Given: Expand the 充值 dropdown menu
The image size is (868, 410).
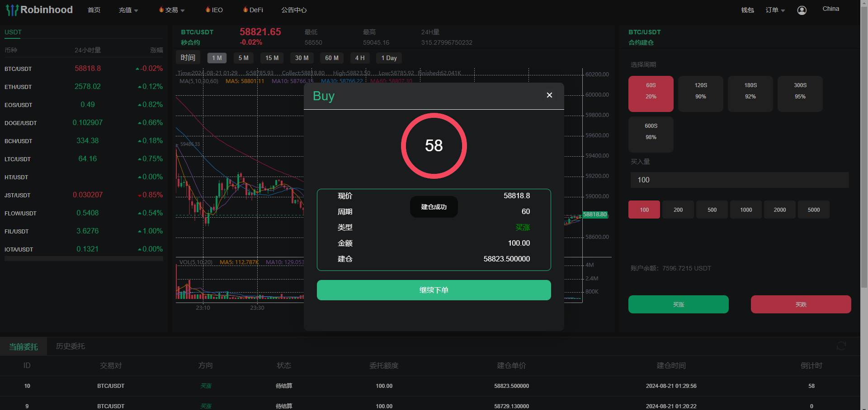Looking at the screenshot, I should coord(128,10).
